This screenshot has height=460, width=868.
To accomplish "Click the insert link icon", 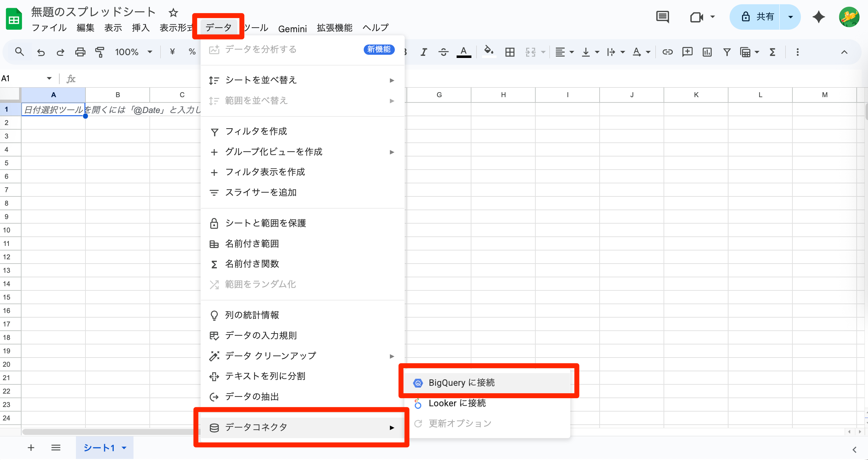I will click(667, 52).
